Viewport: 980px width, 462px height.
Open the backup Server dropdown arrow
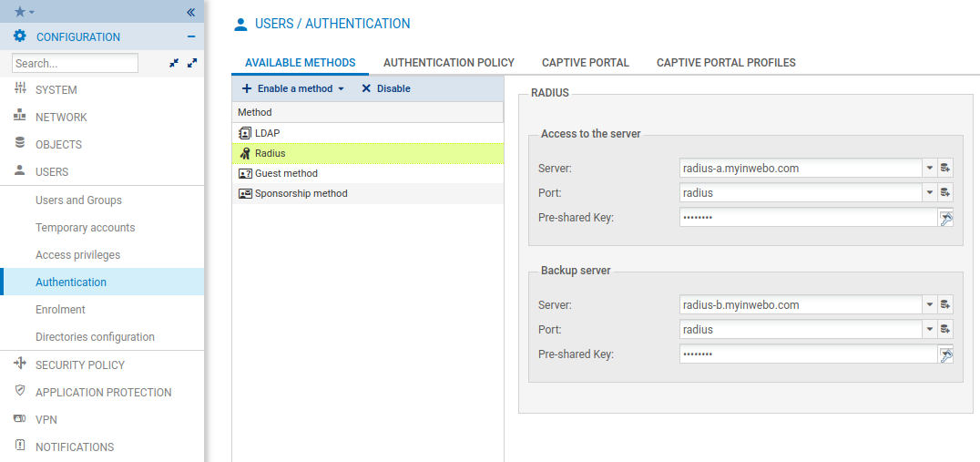[929, 305]
